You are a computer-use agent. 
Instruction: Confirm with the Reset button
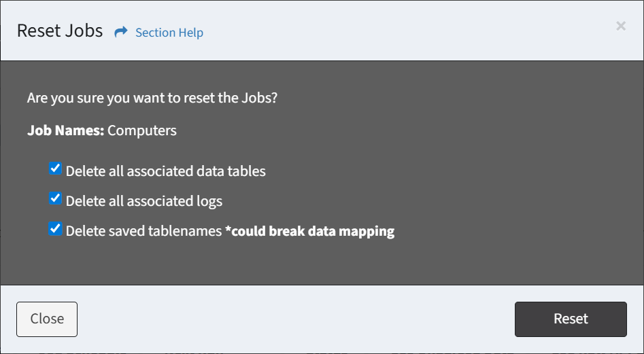point(570,319)
